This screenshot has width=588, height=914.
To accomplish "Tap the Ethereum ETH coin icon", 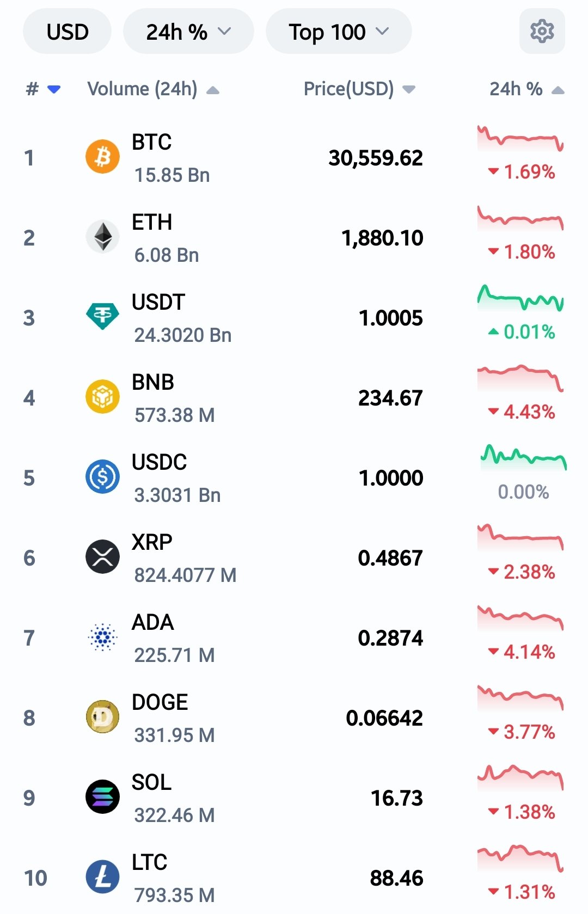I will pyautogui.click(x=102, y=237).
